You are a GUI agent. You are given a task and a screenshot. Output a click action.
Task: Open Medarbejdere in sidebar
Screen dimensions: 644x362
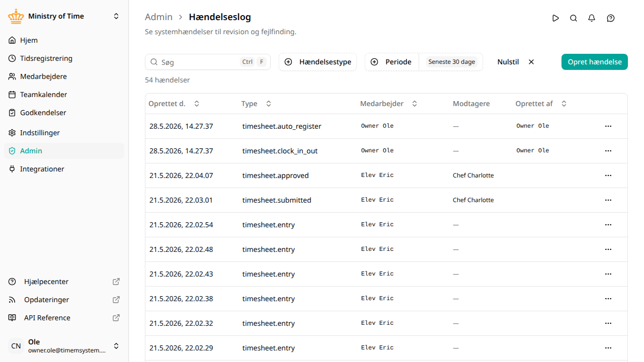[x=64, y=76]
